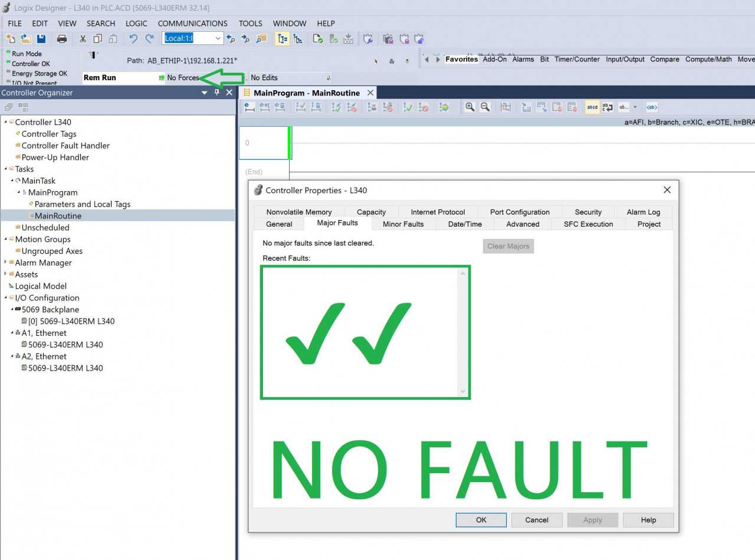Viewport: 755px width, 560px height.
Task: Open the Internet Protocol tab
Action: pos(438,212)
